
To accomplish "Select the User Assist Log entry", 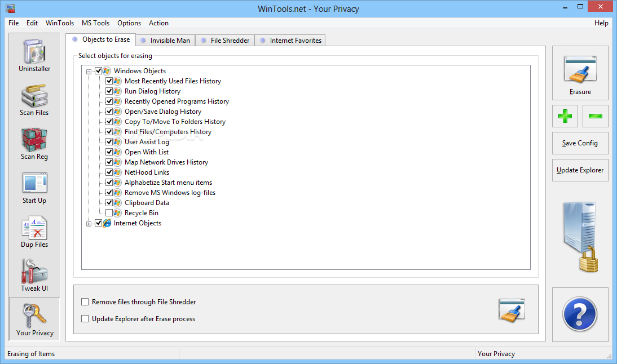I will point(147,142).
